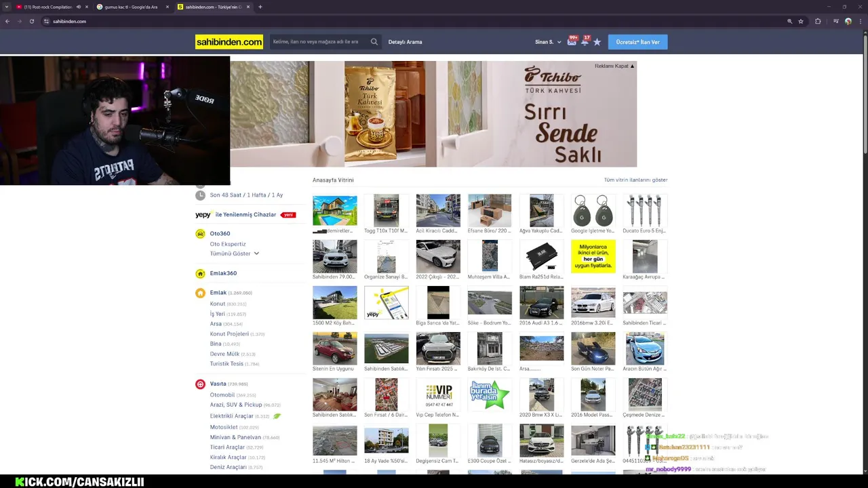Open Arazi, SUV & Pickup category
The width and height of the screenshot is (868, 488).
tap(235, 405)
